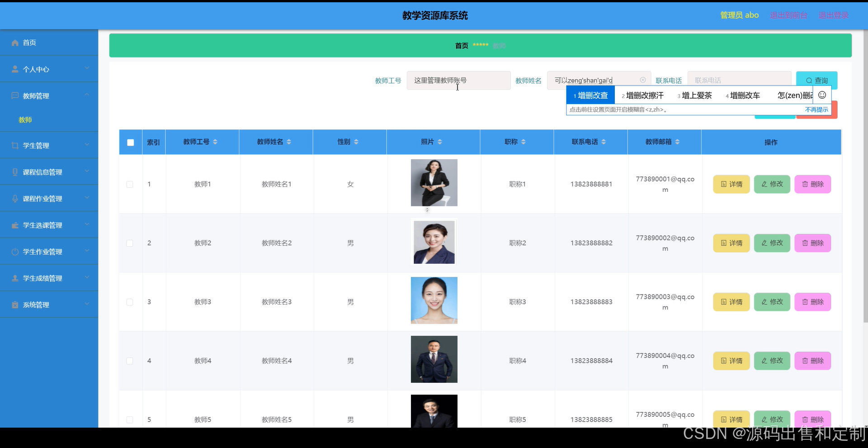Screen dimensions: 868x448
Task: Expand the 学生选课管理 chevron
Action: coord(87,224)
